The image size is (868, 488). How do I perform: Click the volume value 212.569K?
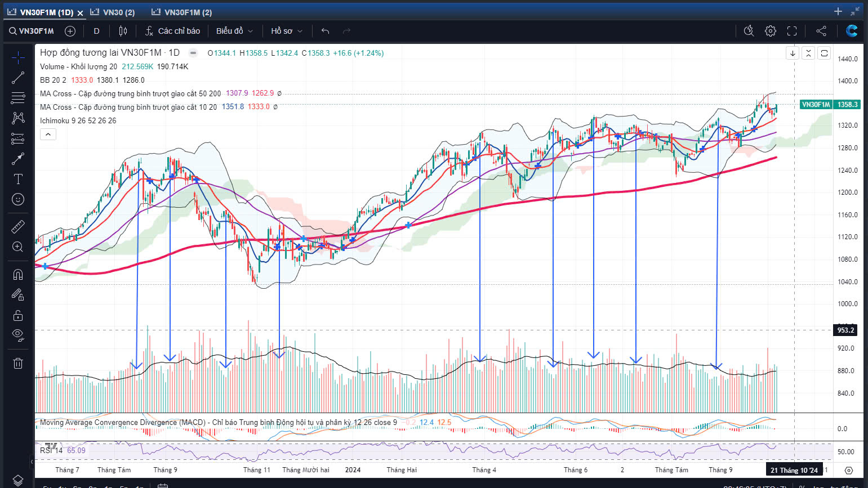coord(137,66)
